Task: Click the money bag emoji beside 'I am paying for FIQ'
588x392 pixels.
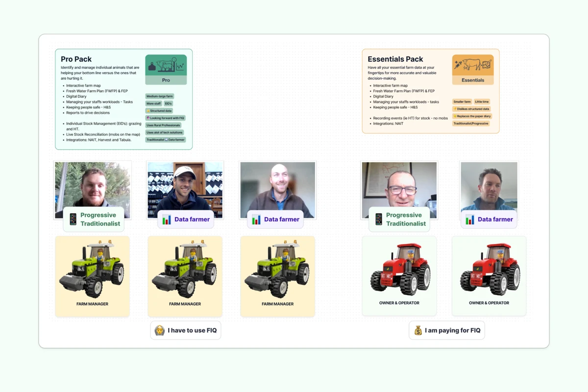Action: pos(418,330)
